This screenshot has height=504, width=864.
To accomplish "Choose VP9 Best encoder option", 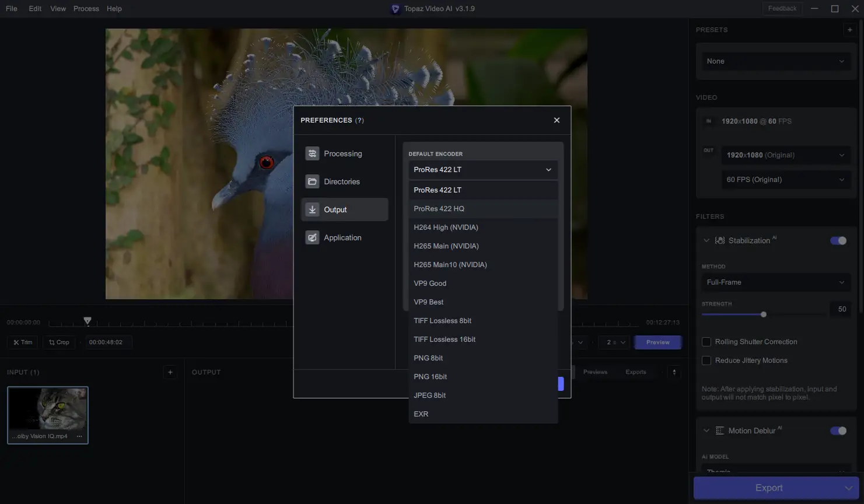I will pyautogui.click(x=483, y=302).
